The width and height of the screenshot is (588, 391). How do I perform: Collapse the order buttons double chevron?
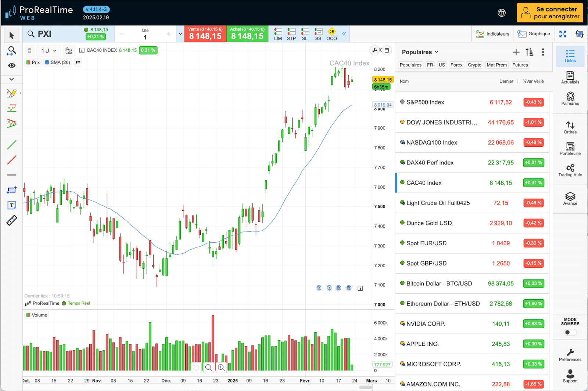pyautogui.click(x=344, y=34)
